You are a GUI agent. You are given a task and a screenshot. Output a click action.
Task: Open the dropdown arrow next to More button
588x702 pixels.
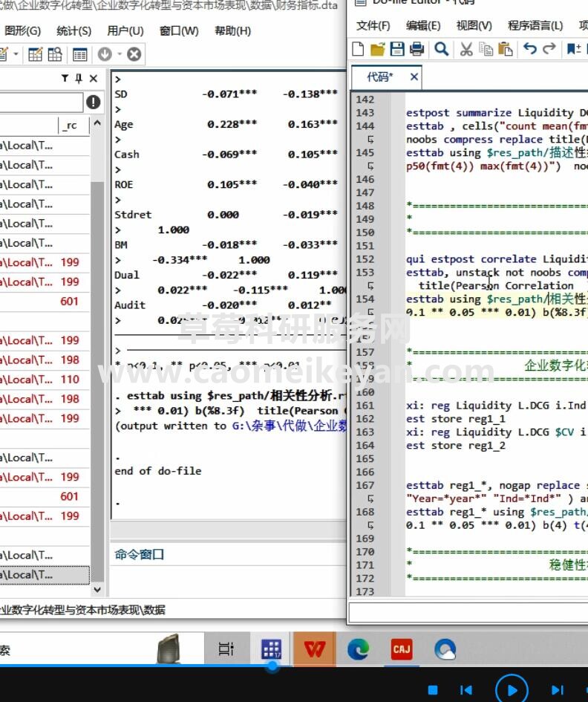coord(120,54)
